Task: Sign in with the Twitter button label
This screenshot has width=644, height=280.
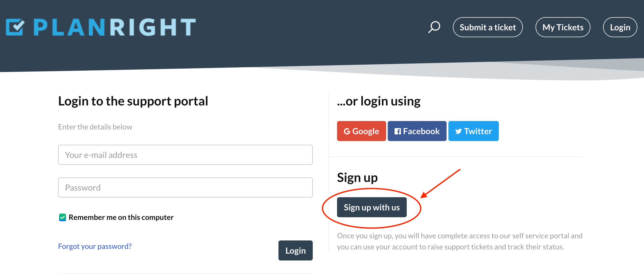Action: pyautogui.click(x=478, y=131)
